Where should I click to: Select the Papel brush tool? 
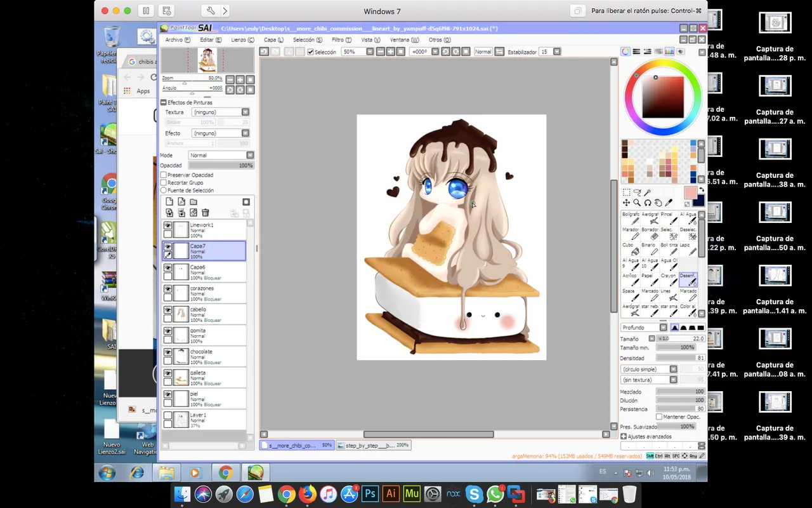pos(650,279)
